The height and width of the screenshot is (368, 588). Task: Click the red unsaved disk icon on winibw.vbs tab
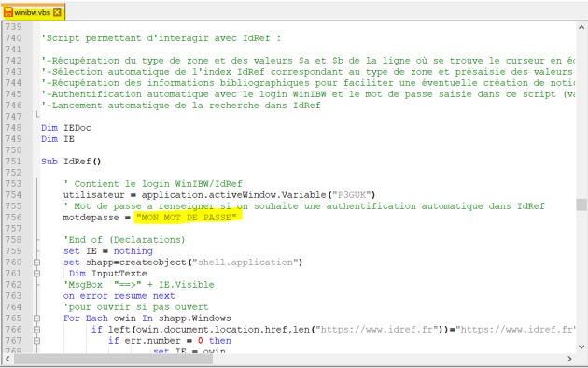(x=8, y=12)
